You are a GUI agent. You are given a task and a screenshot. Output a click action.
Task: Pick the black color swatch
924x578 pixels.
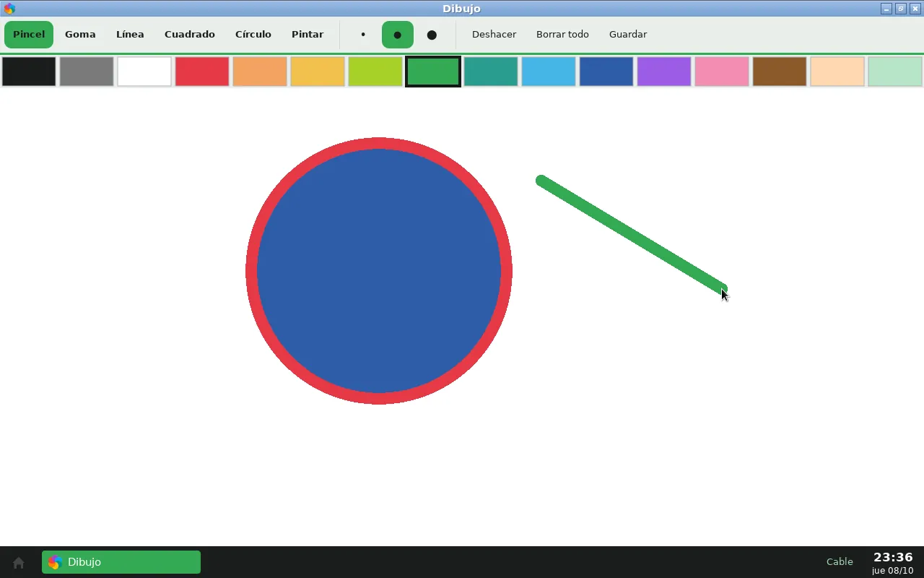coord(29,72)
